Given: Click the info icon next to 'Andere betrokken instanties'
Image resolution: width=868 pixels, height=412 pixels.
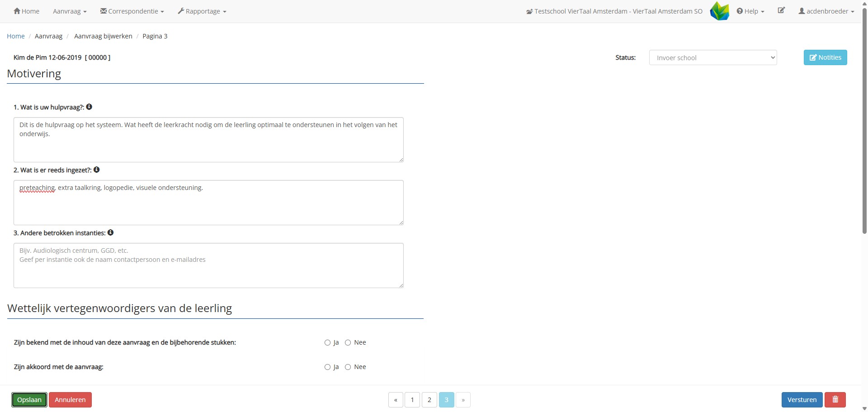Looking at the screenshot, I should click(x=110, y=232).
